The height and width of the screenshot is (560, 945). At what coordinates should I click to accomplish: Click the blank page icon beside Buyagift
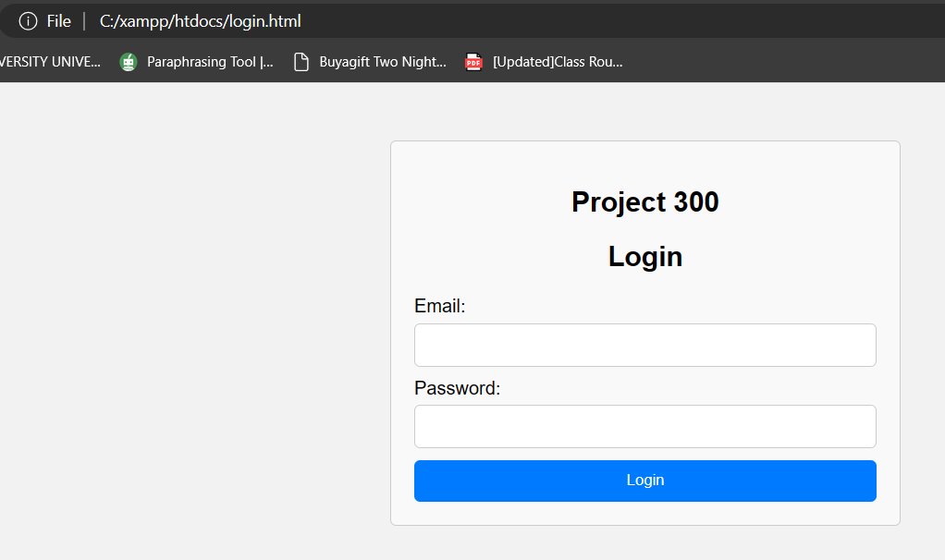tap(301, 62)
